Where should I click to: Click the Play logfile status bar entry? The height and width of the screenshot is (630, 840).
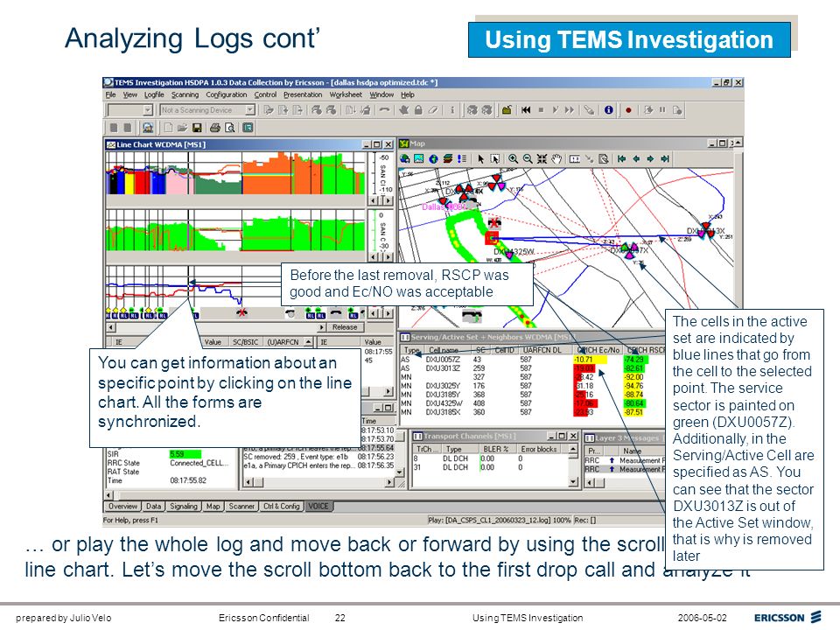(x=500, y=520)
